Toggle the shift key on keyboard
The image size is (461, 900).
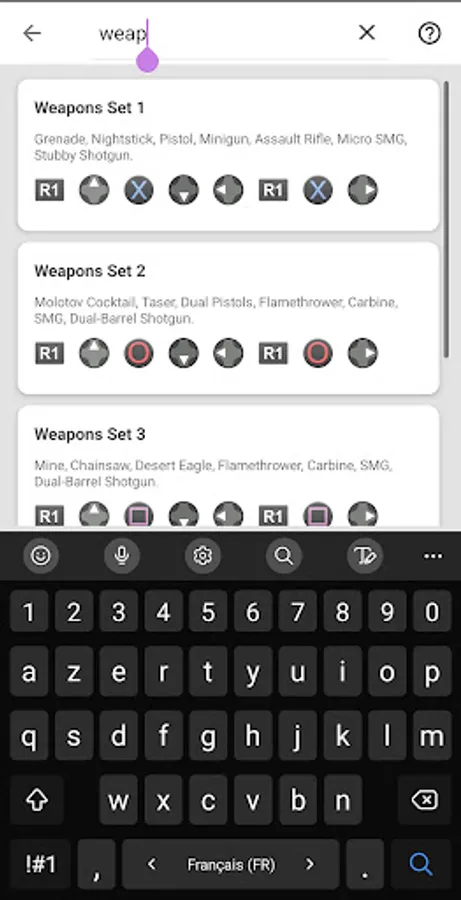pyautogui.click(x=37, y=800)
